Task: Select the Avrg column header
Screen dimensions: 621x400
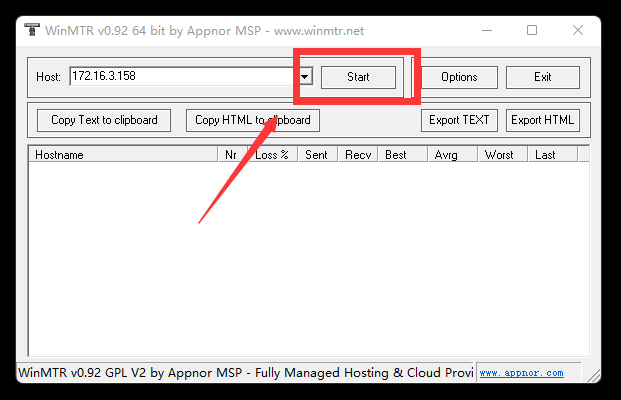Action: [453, 154]
